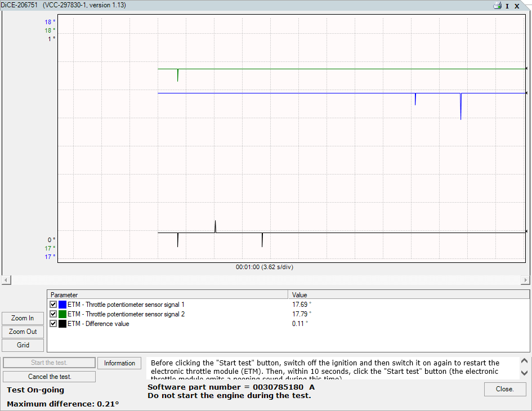Open the Information panel

tap(119, 363)
